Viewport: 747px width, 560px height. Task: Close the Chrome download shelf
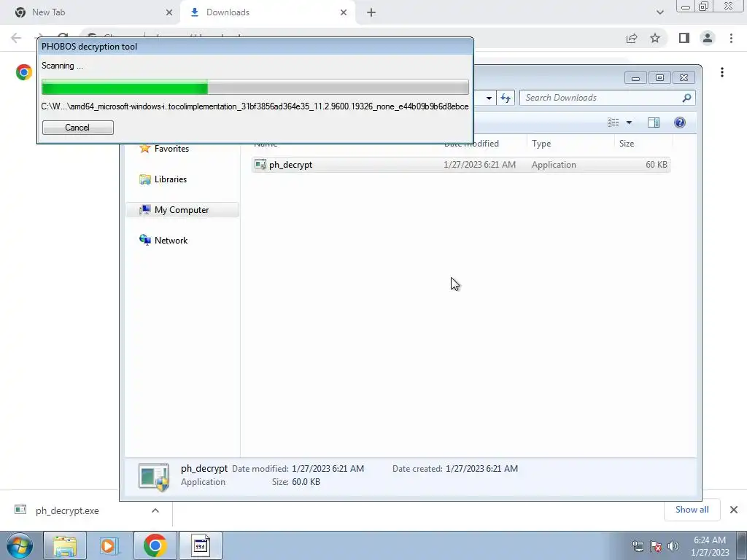(734, 510)
